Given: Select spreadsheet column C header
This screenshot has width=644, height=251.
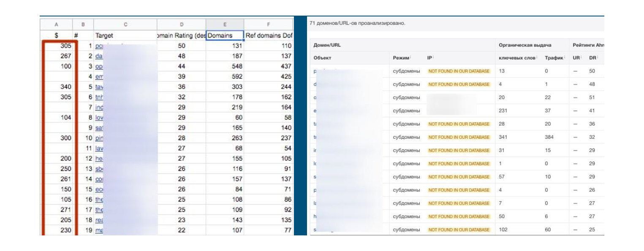Looking at the screenshot, I should [125, 24].
